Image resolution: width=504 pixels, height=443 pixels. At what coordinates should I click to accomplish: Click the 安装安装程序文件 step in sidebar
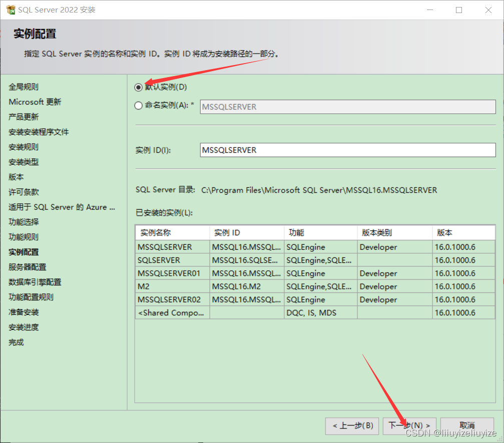pos(39,132)
